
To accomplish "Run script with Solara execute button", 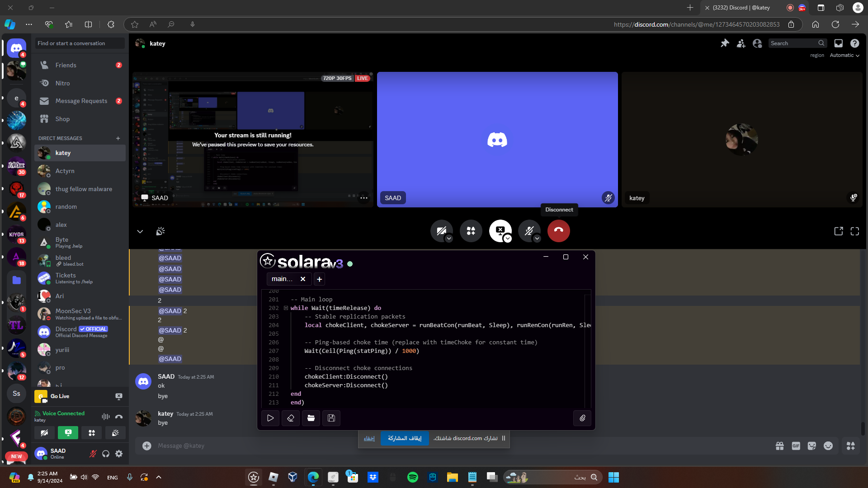I will click(x=270, y=418).
